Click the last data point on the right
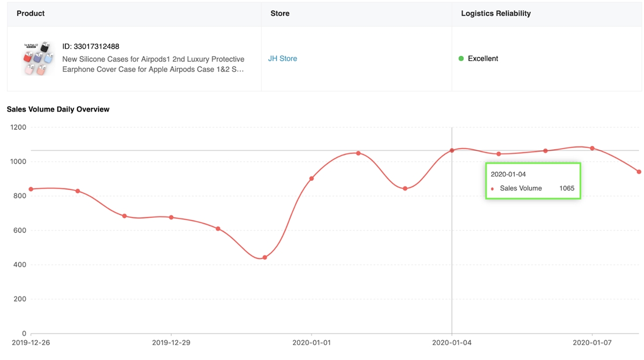The image size is (644, 360). [x=639, y=172]
